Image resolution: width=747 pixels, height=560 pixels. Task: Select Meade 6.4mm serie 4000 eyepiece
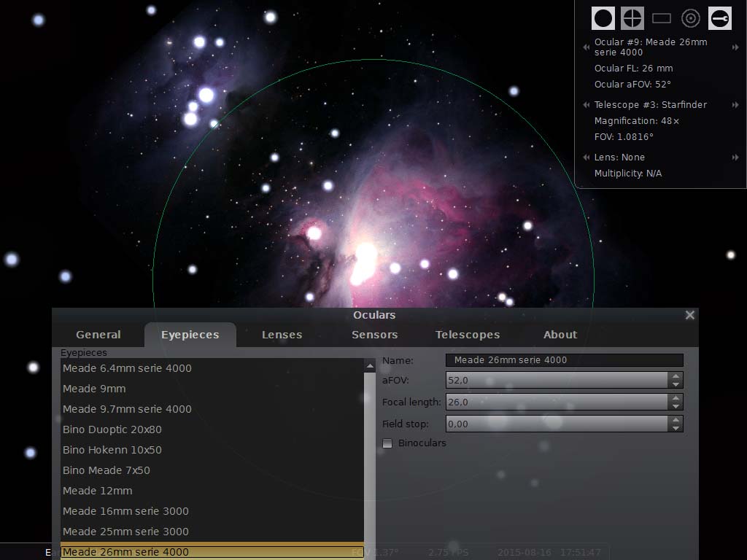(x=212, y=368)
